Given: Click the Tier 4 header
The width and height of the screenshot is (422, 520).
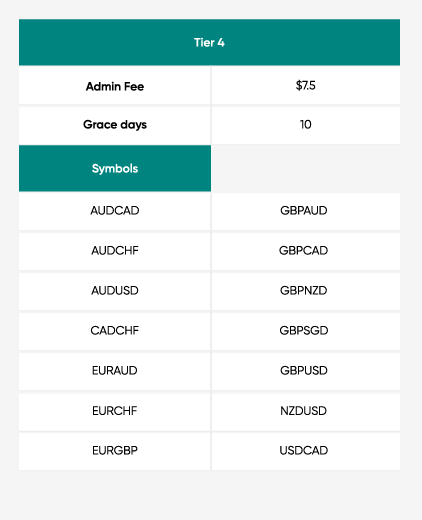Looking at the screenshot, I should pos(209,42).
